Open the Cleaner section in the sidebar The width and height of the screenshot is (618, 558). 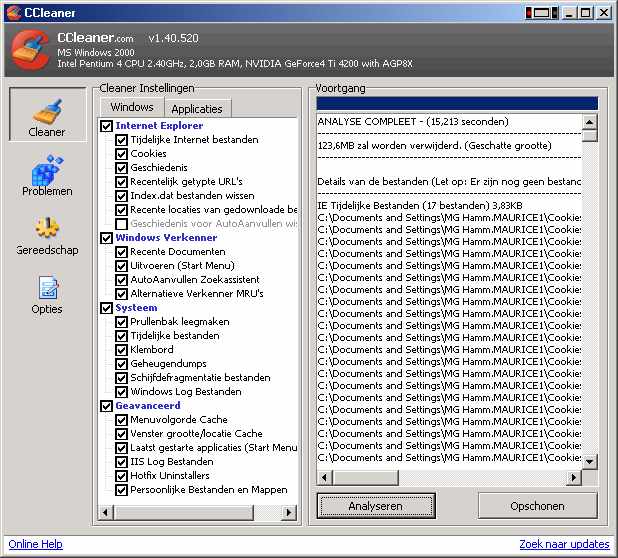(x=47, y=114)
